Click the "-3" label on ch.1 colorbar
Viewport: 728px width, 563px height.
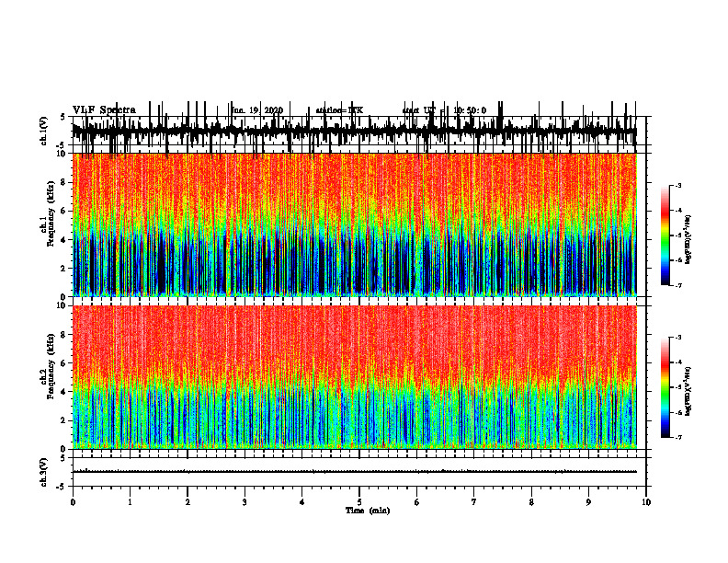678,185
